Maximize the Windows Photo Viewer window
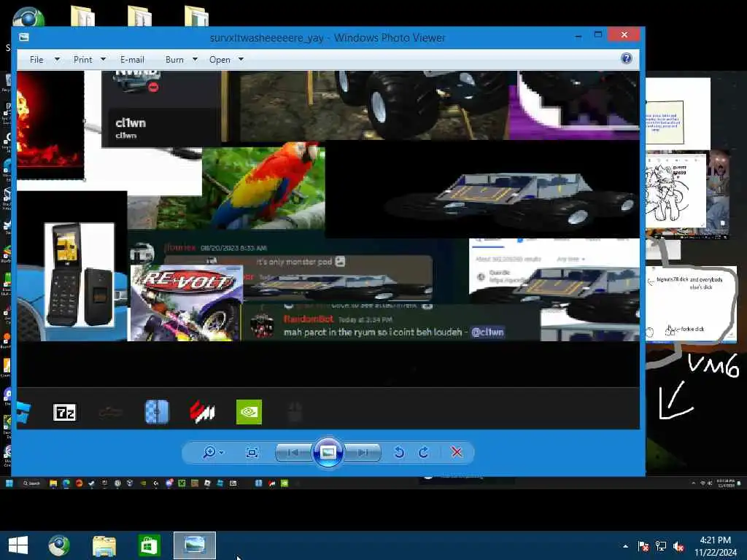This screenshot has height=560, width=747. pyautogui.click(x=598, y=35)
